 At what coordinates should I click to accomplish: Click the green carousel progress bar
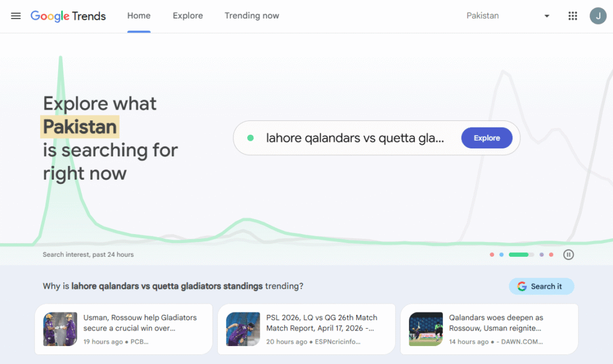(x=521, y=255)
